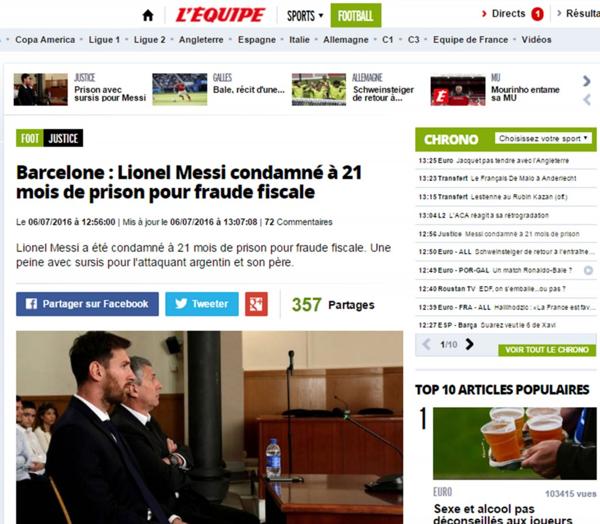Screen dimensions: 600x524
Task: Share article via Partager sur Facebook
Action: [87, 304]
